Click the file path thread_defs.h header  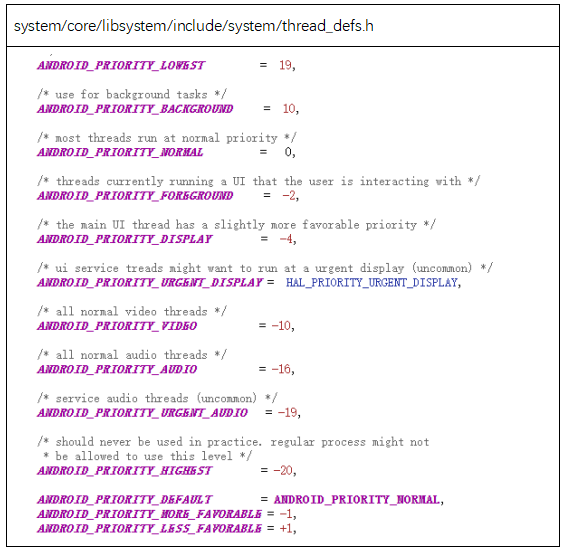click(x=193, y=26)
